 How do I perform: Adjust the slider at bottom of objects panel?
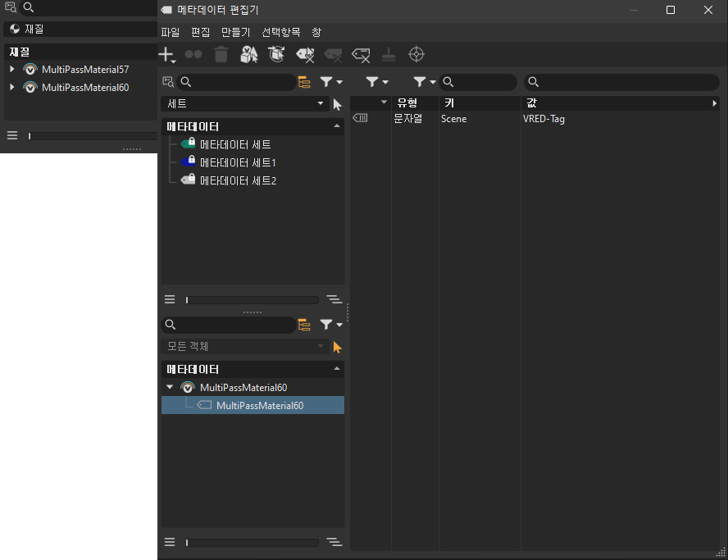click(253, 542)
